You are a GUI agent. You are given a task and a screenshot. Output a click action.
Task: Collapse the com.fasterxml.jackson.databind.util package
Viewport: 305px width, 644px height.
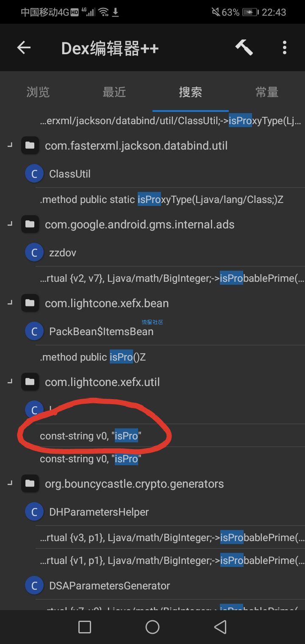pos(10,146)
